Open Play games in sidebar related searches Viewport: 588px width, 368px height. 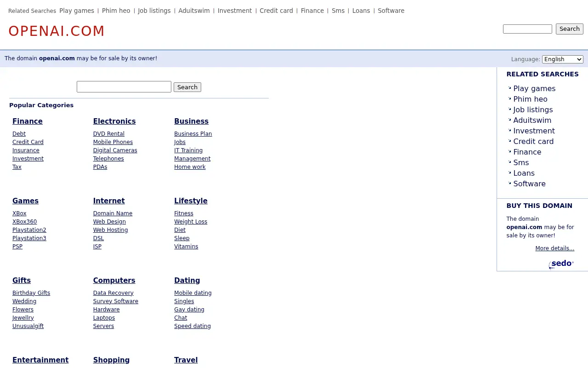click(x=534, y=88)
